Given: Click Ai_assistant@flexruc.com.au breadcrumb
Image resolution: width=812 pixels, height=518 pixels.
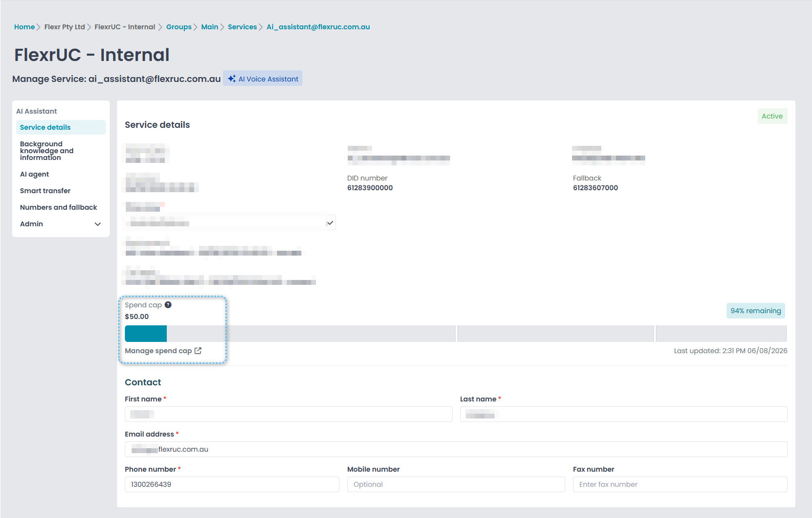Looking at the screenshot, I should tap(318, 27).
